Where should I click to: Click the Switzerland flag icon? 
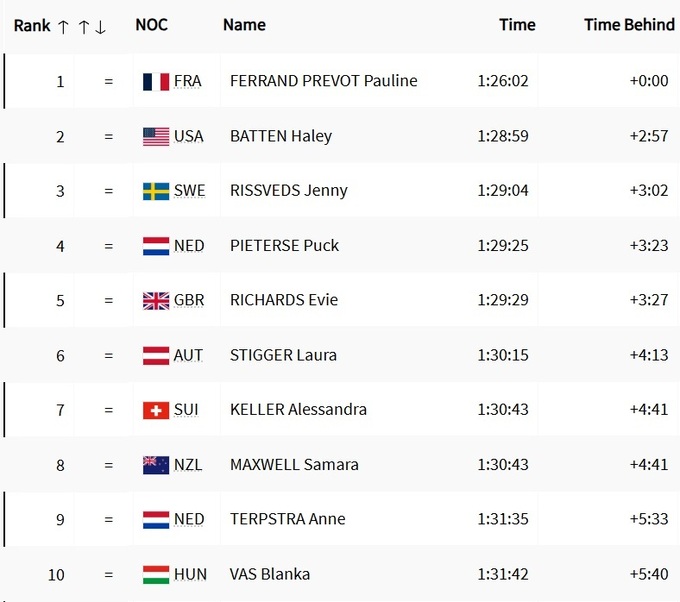[156, 410]
